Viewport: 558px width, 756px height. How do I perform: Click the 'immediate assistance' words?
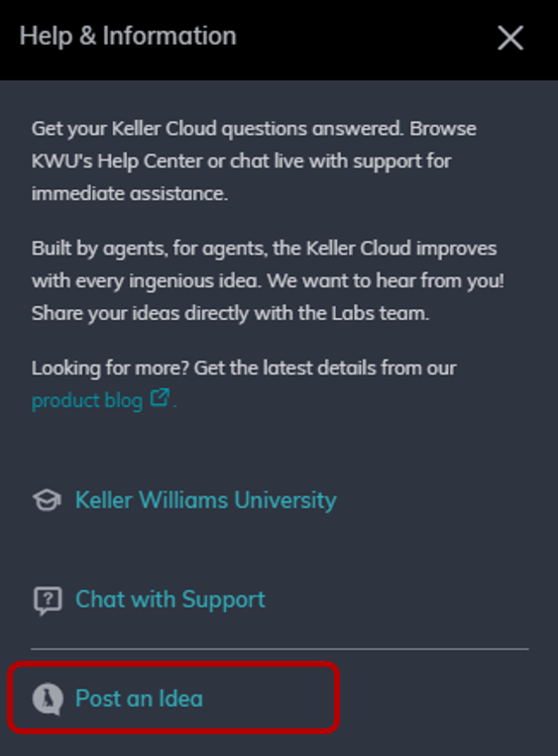tap(130, 194)
